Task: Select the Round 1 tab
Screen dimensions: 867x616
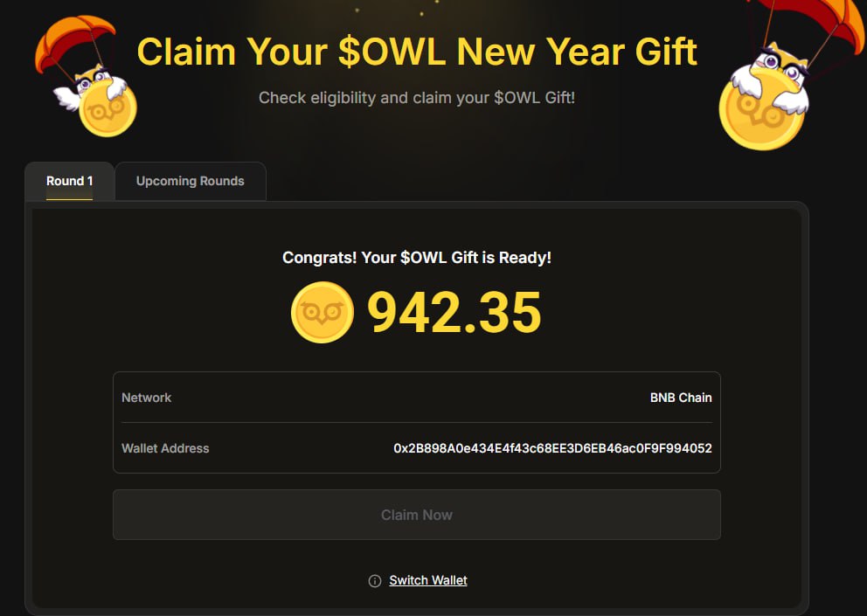Action: [x=70, y=181]
